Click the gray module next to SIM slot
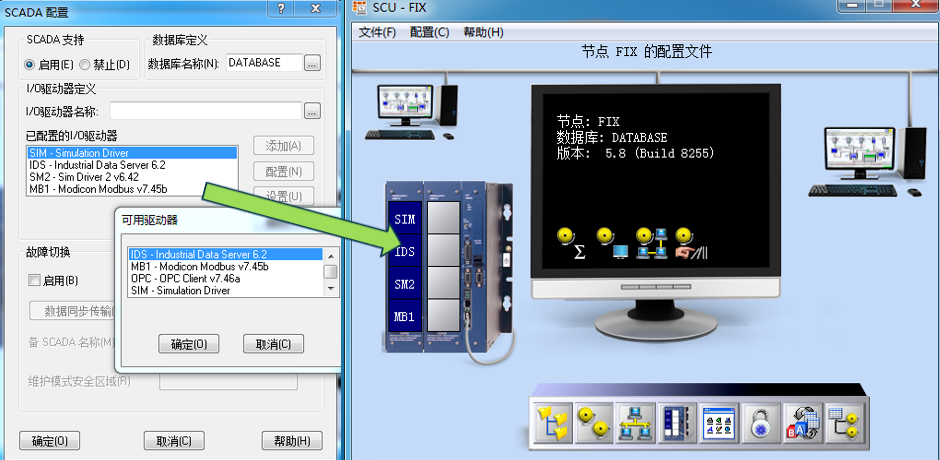The image size is (940, 460). pos(442,219)
